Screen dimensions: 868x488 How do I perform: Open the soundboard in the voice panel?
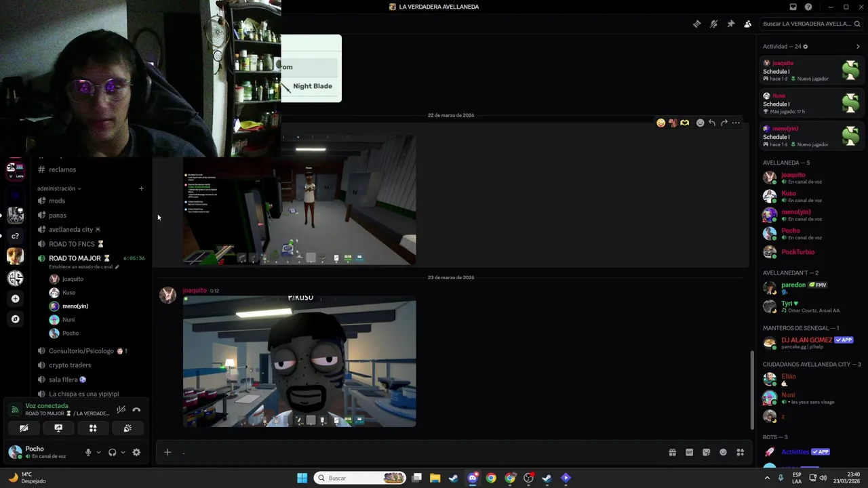coord(127,428)
